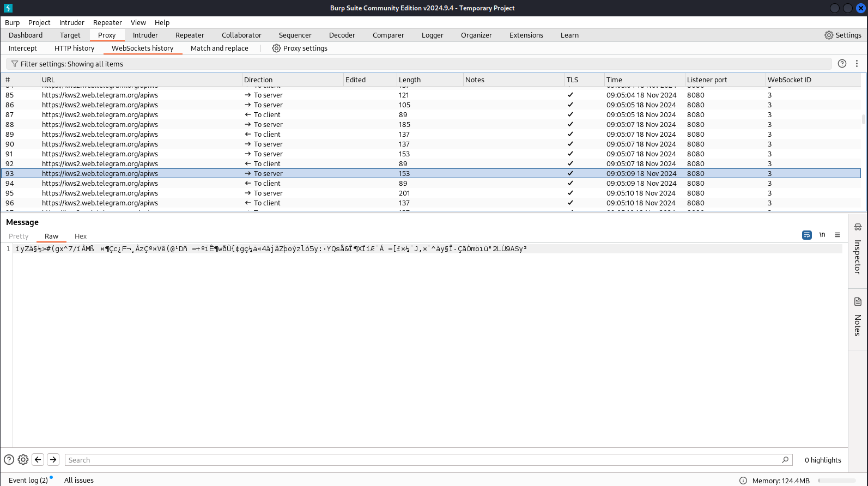Go to previous search match arrow
The height and width of the screenshot is (486, 868).
pyautogui.click(x=38, y=460)
